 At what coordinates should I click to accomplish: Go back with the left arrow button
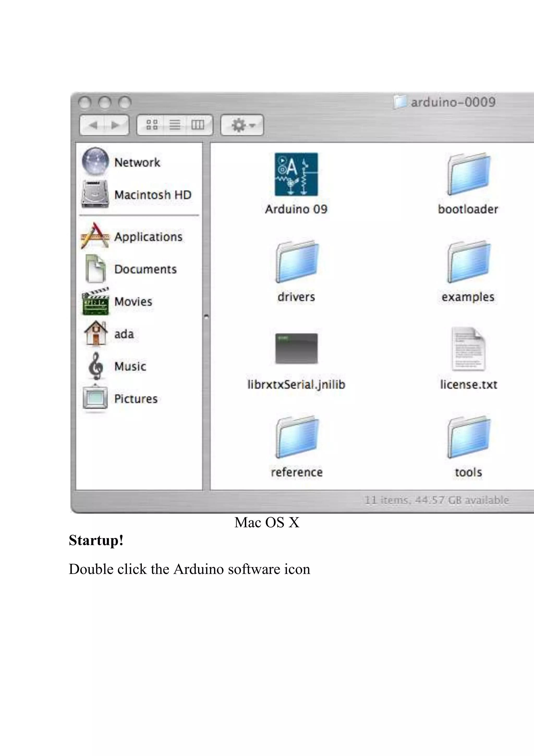[x=92, y=125]
